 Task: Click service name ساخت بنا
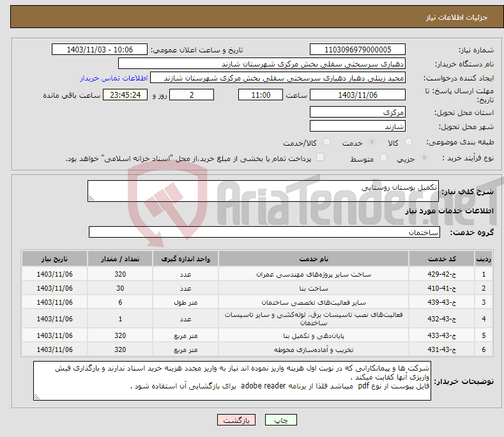point(314,288)
